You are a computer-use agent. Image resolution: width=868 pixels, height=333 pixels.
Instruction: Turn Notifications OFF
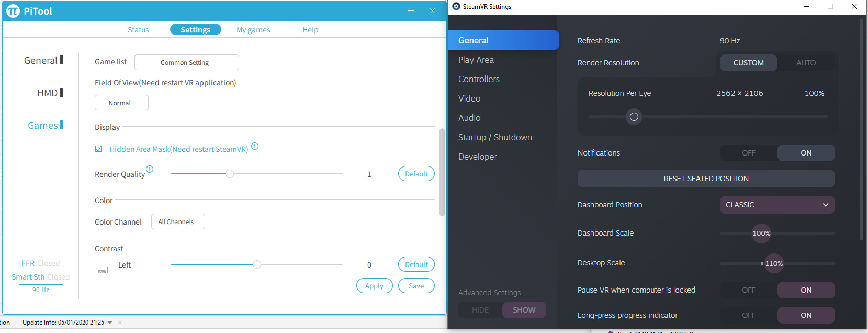(x=749, y=153)
